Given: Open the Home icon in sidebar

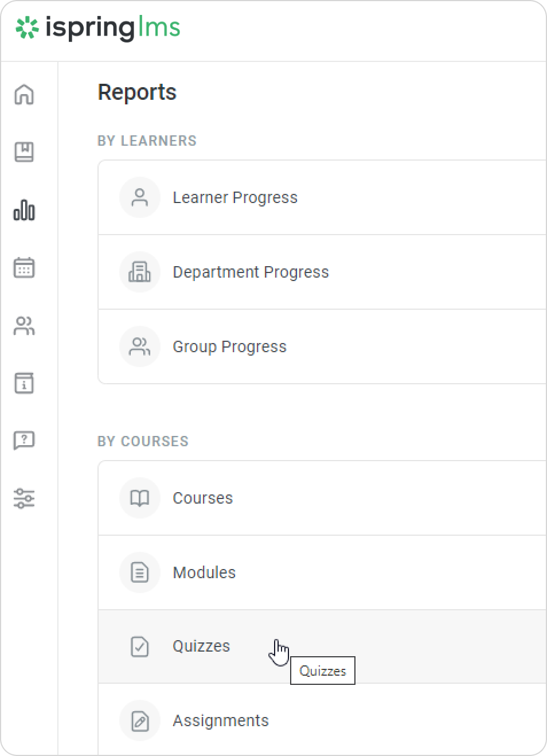Looking at the screenshot, I should point(24,95).
